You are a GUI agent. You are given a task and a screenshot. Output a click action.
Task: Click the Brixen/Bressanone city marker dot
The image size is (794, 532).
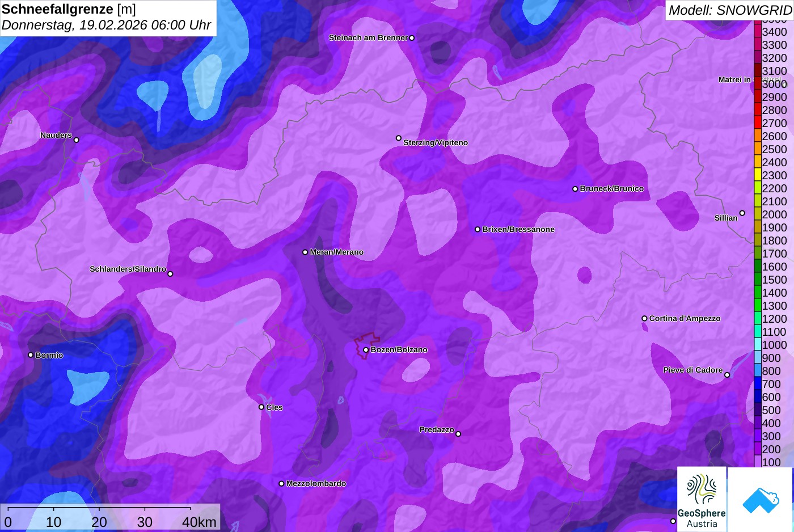point(478,230)
